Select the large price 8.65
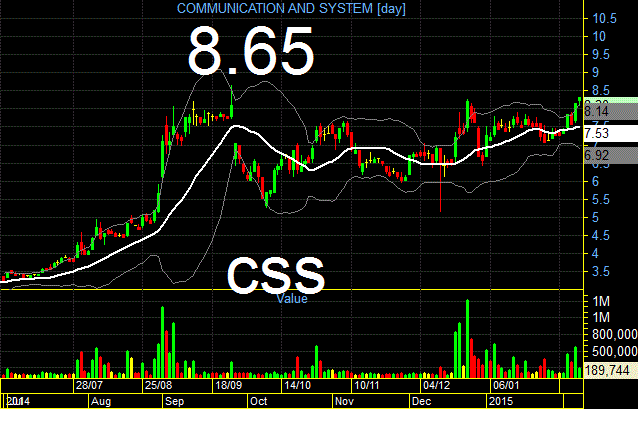The image size is (638, 433). pos(251,51)
